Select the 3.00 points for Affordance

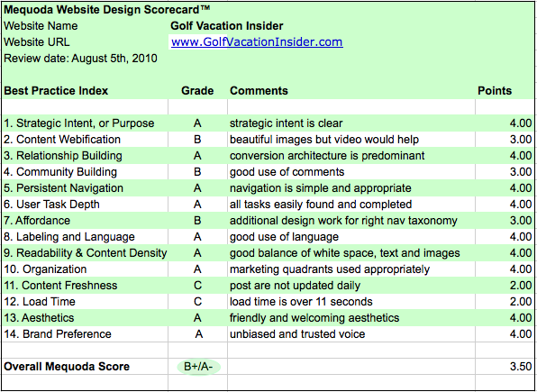point(521,220)
